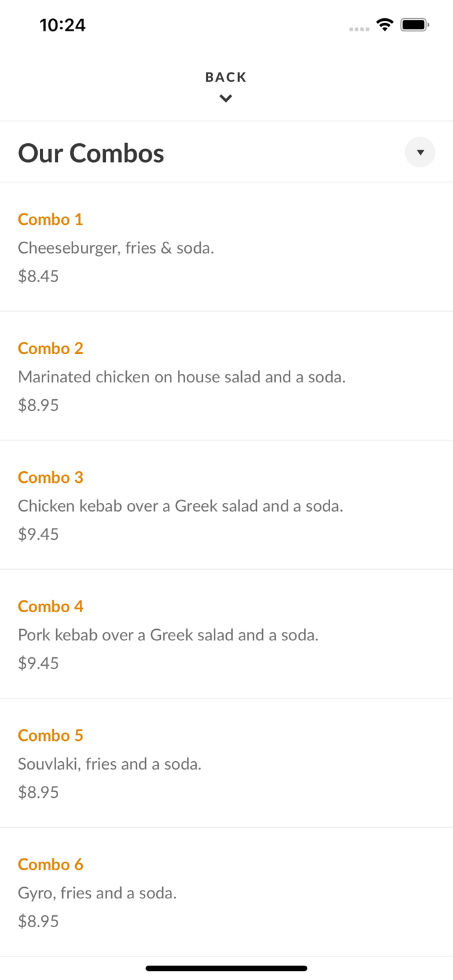Tap the $8.45 price for Combo 1

39,276
